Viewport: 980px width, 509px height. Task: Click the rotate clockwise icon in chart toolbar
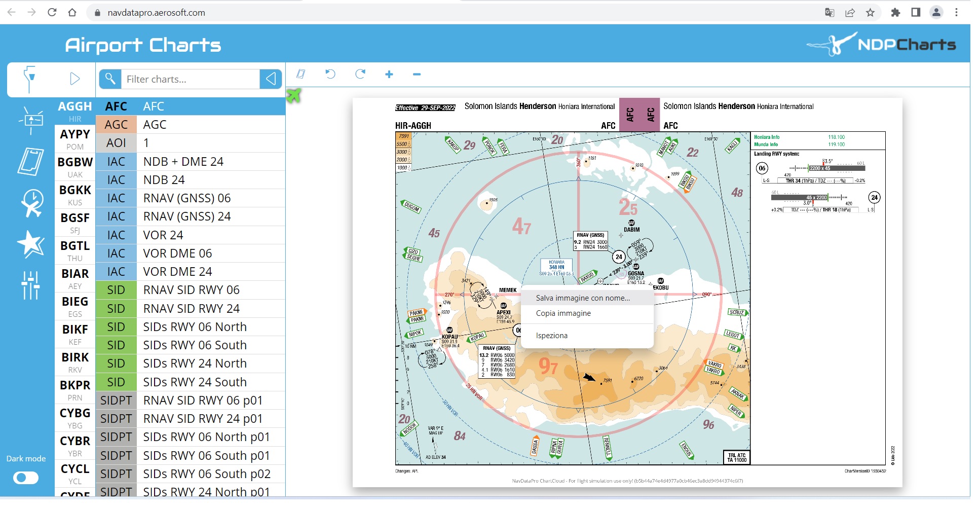point(360,75)
